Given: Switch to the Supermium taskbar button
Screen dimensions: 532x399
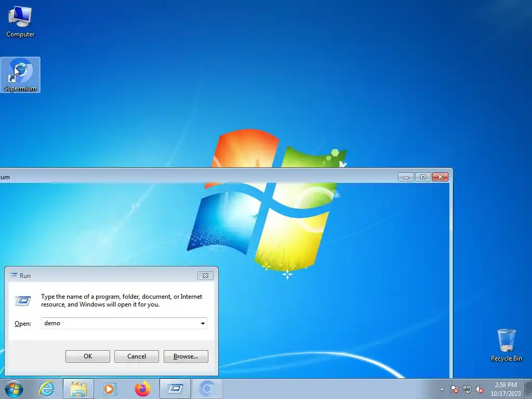Looking at the screenshot, I should 207,389.
